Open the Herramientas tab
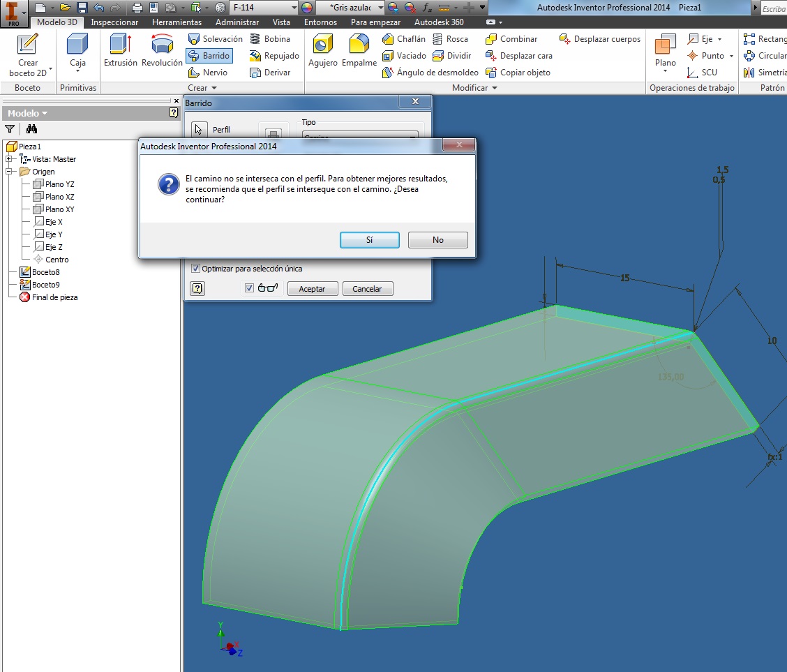This screenshot has width=787, height=672. 177,22
